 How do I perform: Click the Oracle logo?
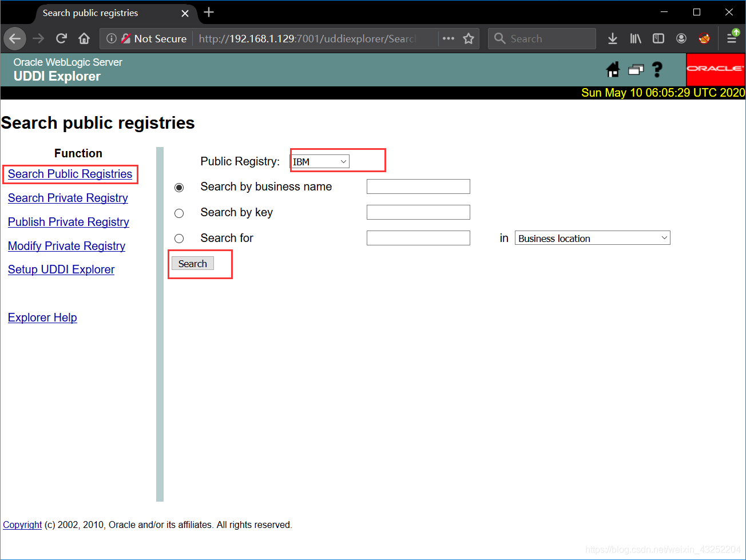[715, 69]
